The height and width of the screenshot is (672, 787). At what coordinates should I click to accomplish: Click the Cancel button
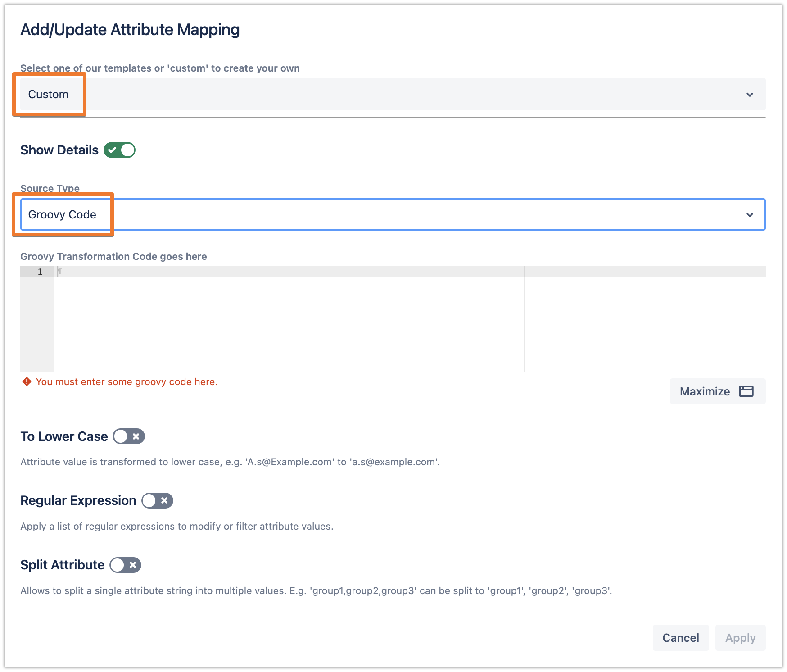tap(680, 638)
